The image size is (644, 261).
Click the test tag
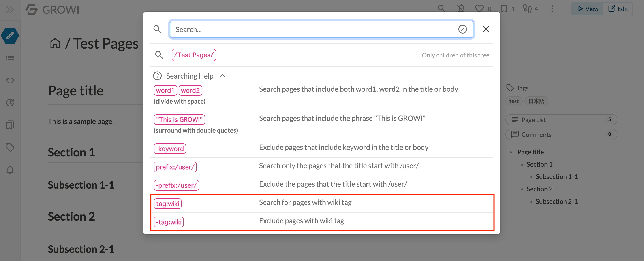(514, 101)
